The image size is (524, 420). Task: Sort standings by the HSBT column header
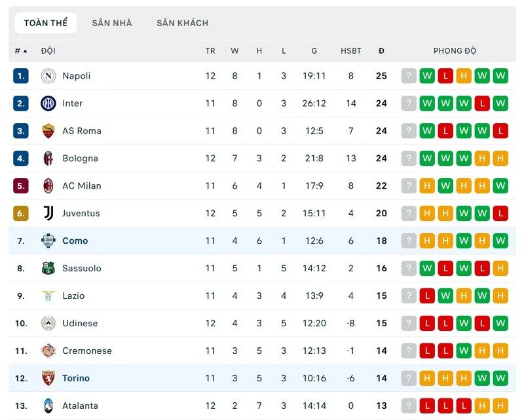click(351, 50)
